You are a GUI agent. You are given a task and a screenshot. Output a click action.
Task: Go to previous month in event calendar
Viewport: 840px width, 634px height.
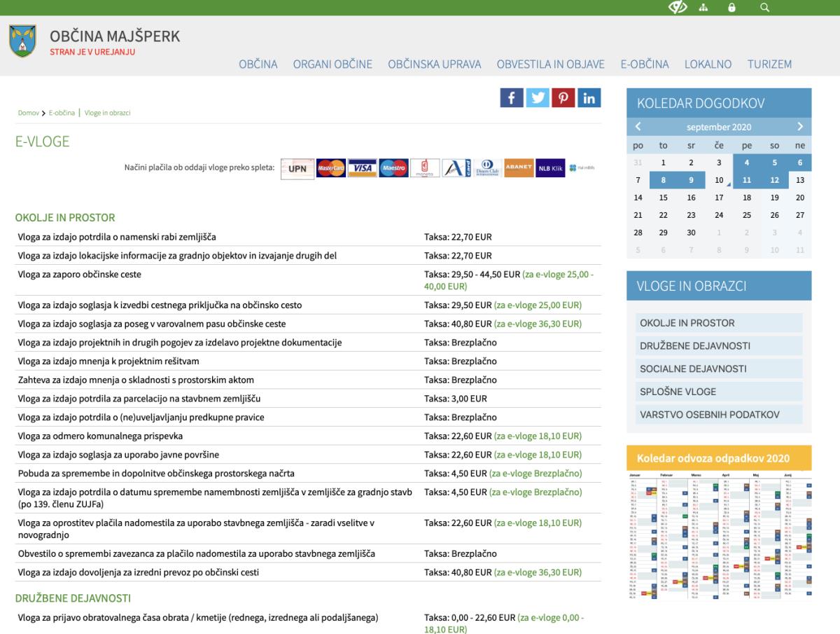tap(638, 127)
